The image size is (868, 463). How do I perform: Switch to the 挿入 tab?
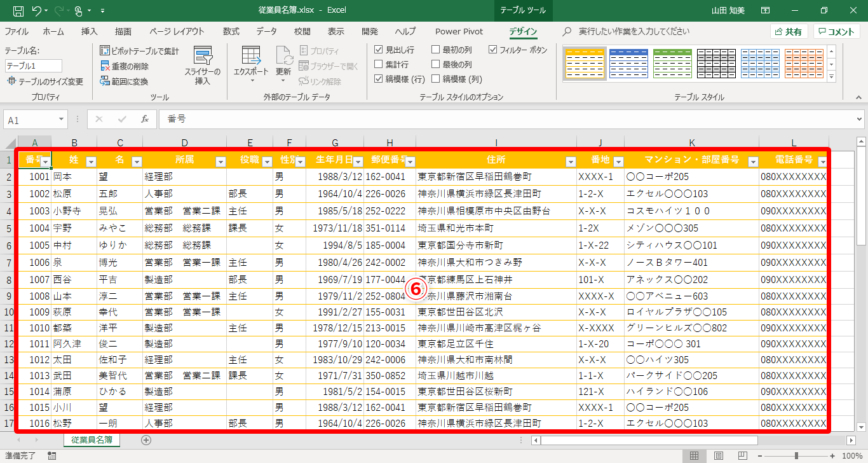point(90,31)
